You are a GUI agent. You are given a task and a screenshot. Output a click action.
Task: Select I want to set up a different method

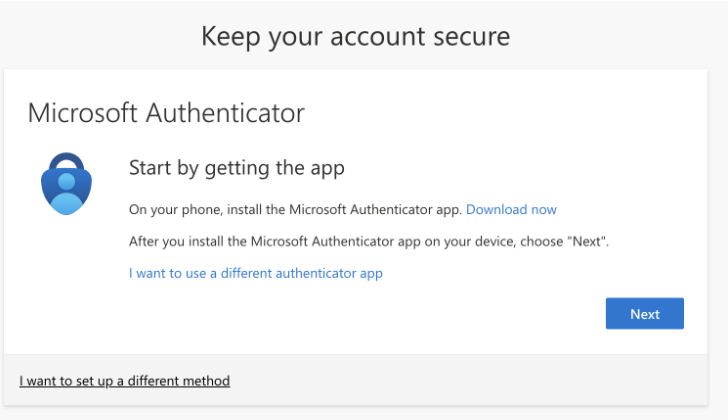click(x=125, y=381)
